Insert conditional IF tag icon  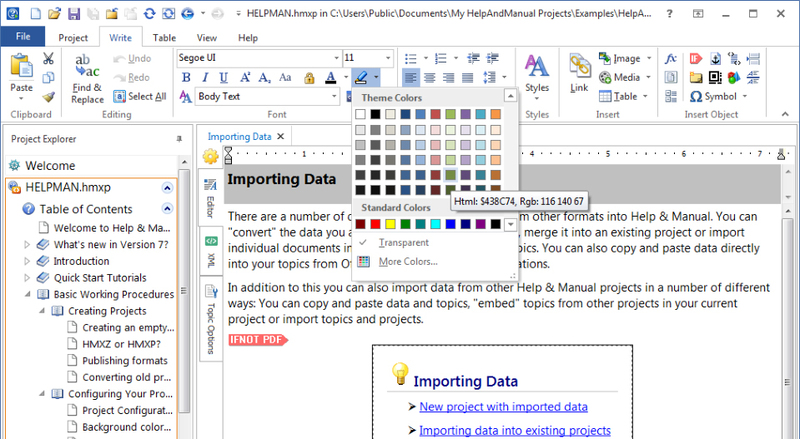tap(696, 59)
